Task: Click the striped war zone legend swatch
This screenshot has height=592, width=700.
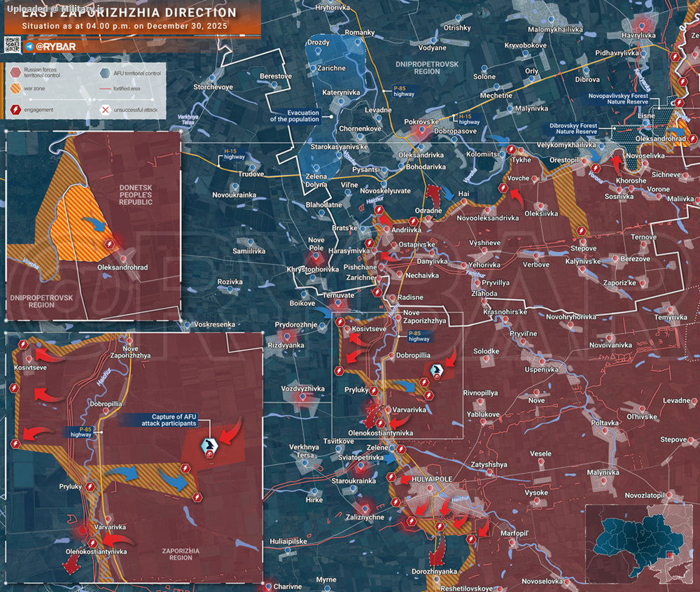Action: tap(15, 90)
